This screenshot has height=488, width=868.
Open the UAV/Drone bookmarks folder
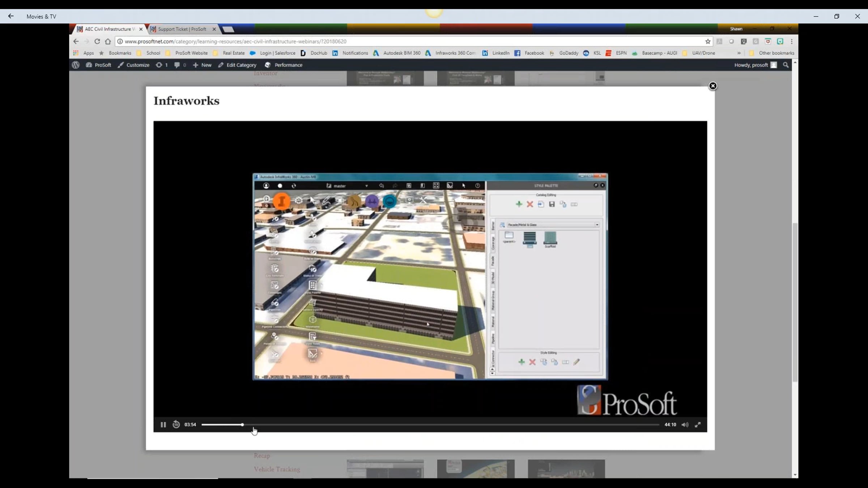(699, 53)
